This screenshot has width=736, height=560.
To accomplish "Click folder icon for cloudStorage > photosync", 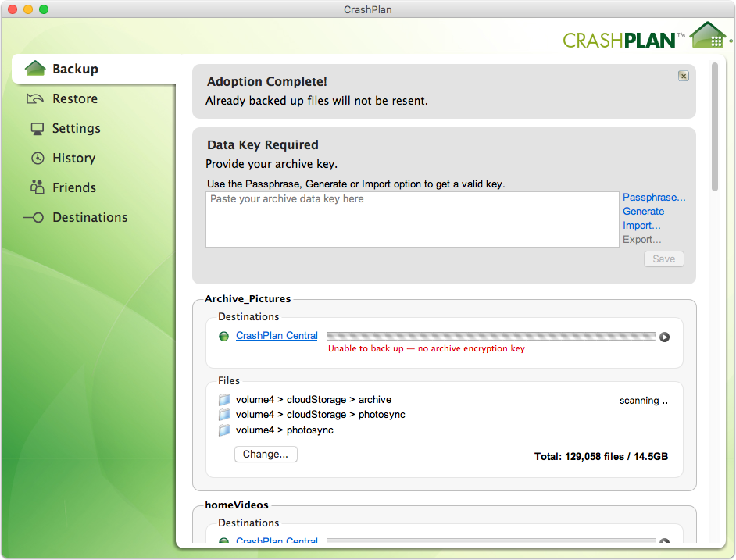I will pos(224,415).
